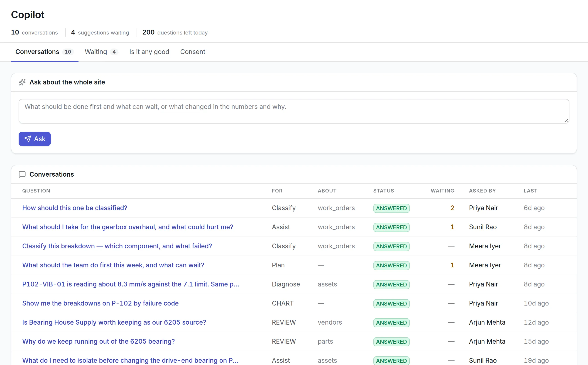The height and width of the screenshot is (365, 588).
Task: Click the '10 conversations' stat
Action: 34,32
